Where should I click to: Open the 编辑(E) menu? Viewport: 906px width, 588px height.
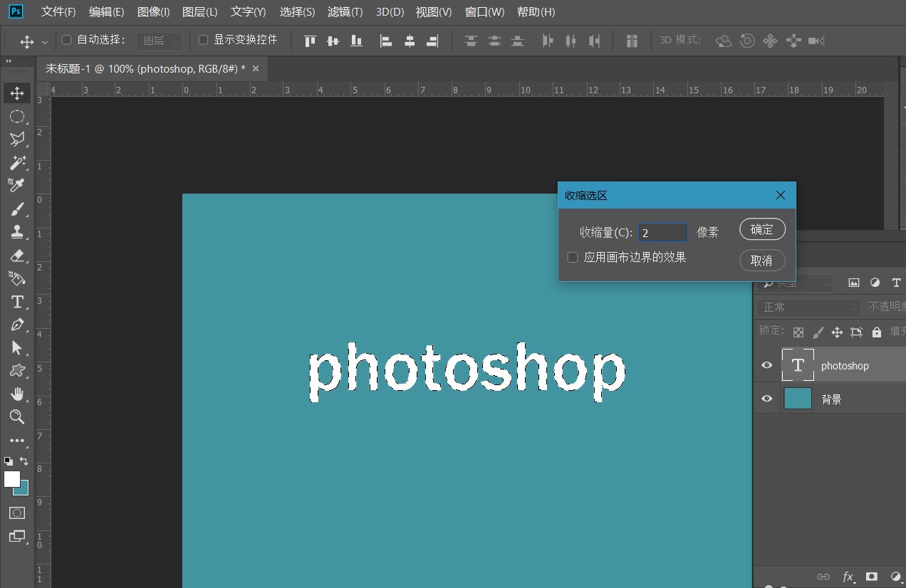(x=106, y=12)
